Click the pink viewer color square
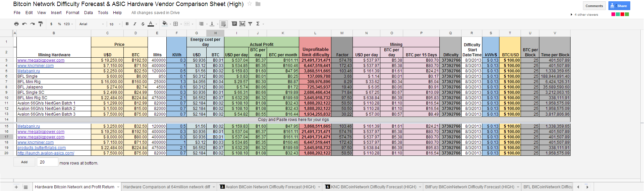Screen dimensions: 644x191 click(613, 14)
